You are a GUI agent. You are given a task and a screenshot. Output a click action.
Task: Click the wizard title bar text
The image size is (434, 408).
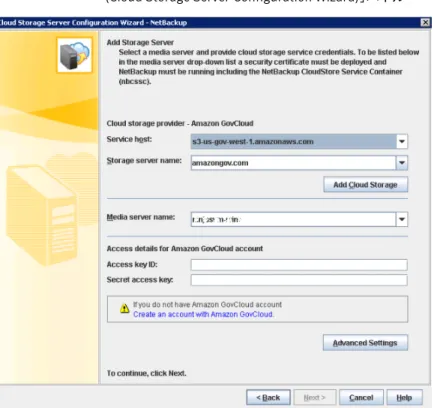(x=93, y=22)
